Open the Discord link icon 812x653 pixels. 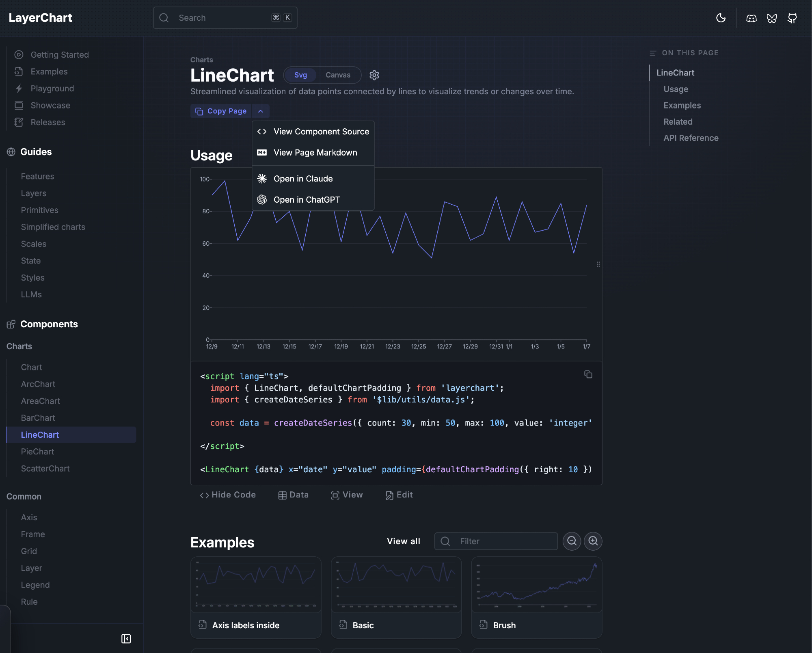(x=751, y=18)
